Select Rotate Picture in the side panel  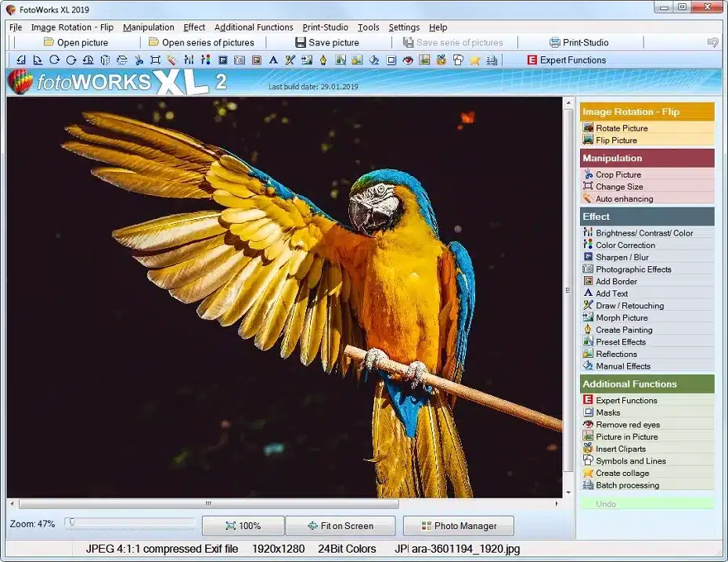[x=647, y=128]
